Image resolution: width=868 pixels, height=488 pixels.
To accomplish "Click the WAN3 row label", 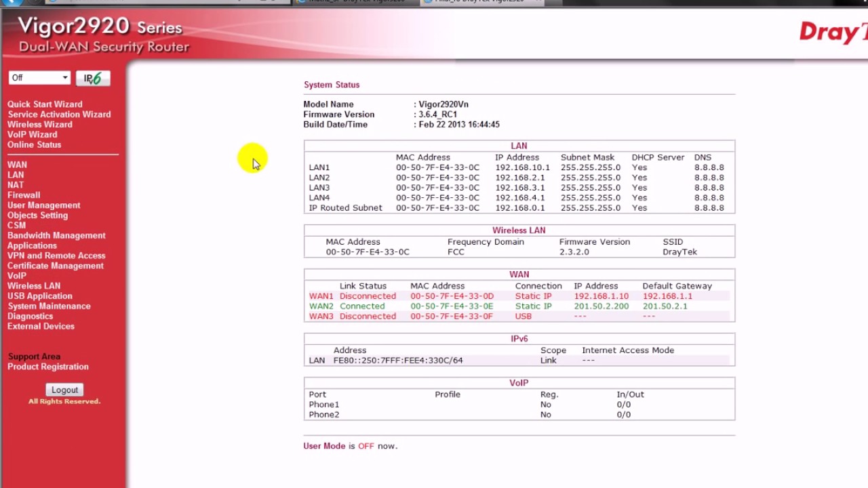I will point(321,317).
